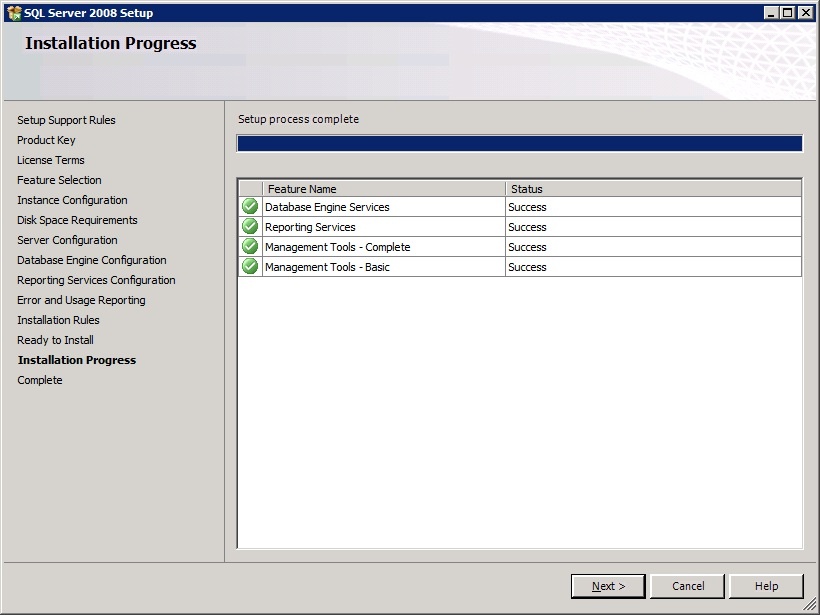Close the SQL Server 2008 Setup window
The width and height of the screenshot is (820, 615).
click(x=806, y=13)
